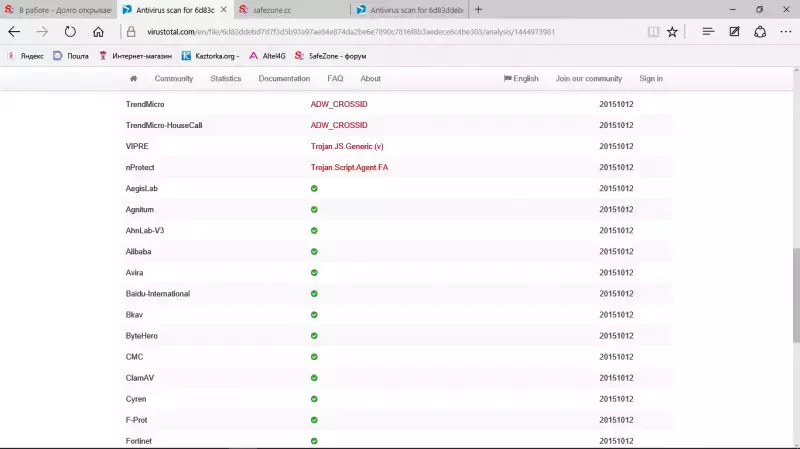Open the Kaztorka.org bookmark
This screenshot has width=800, height=449.
coord(210,56)
